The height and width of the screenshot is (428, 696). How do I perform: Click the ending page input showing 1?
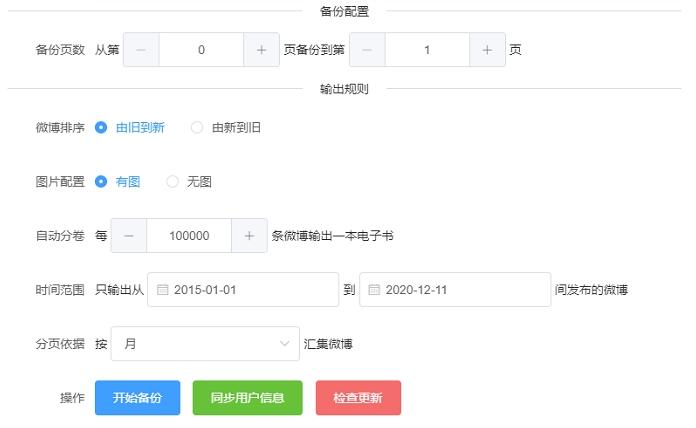[427, 50]
